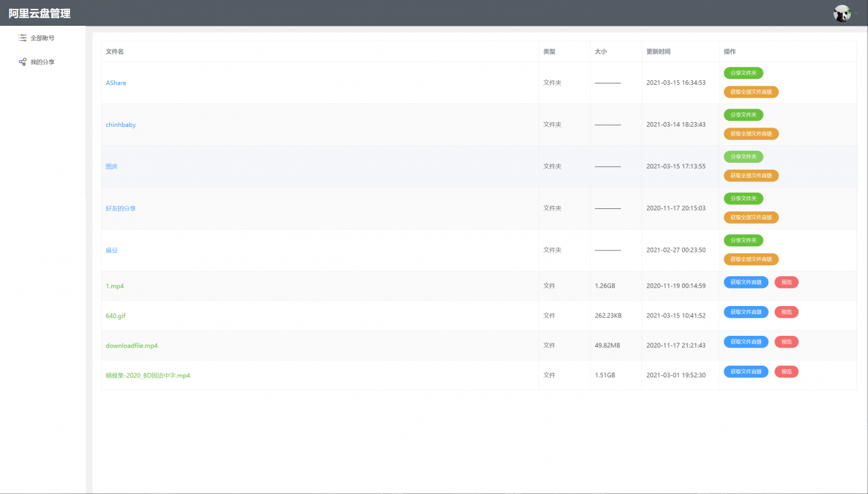Click the 1.51GB size value
Viewport: 868px width, 494px height.
[605, 375]
